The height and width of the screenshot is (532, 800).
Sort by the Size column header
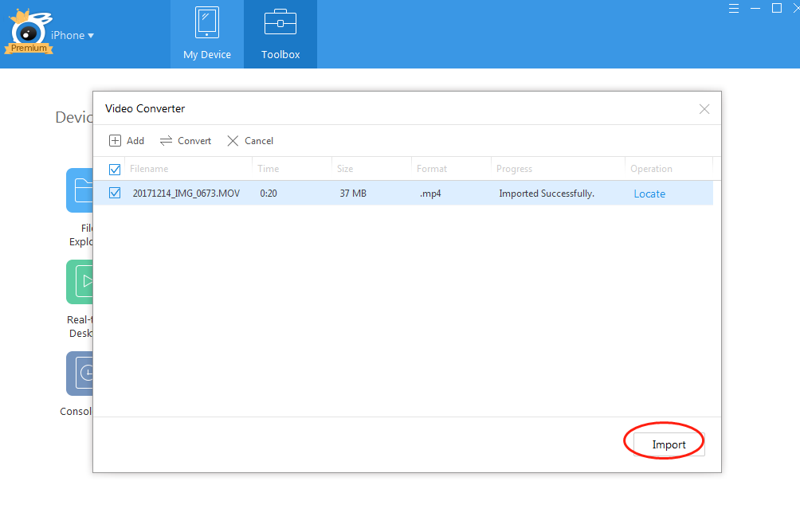(x=345, y=169)
